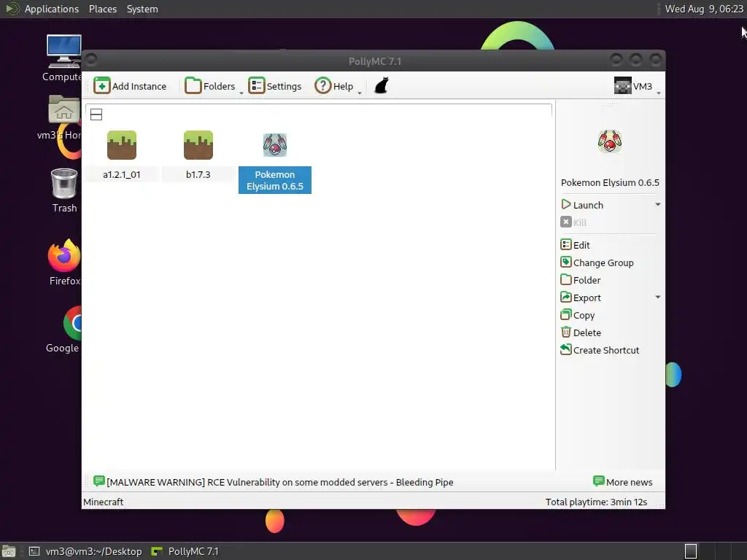Screen dimensions: 747x560
Task: Click Export in the side panel
Action: tap(581, 297)
